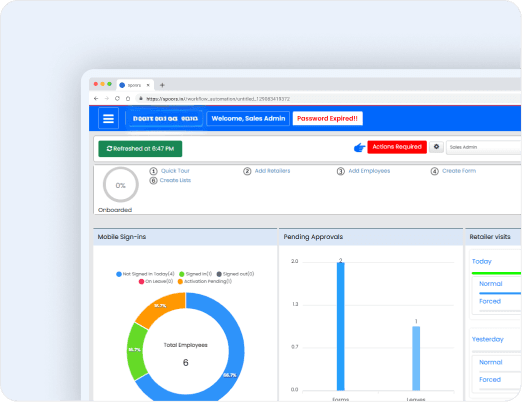Viewport: 522px width, 402px height.
Task: Click Forced under Today
Action: 490,301
